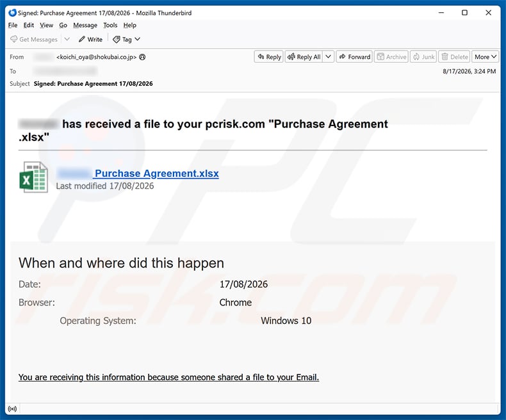This screenshot has width=506, height=420.
Task: Click the Get Messages button
Action: pyautogui.click(x=34, y=39)
